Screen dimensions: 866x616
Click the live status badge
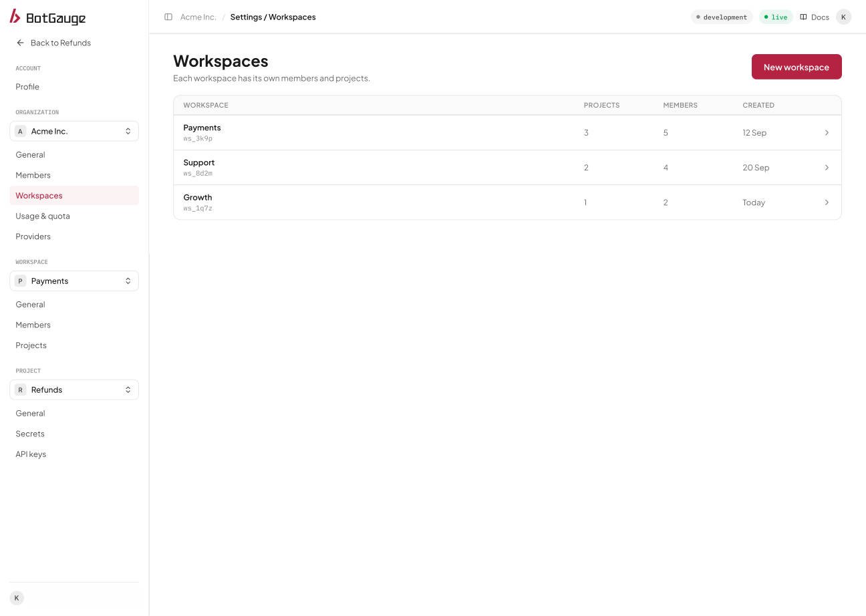[776, 17]
